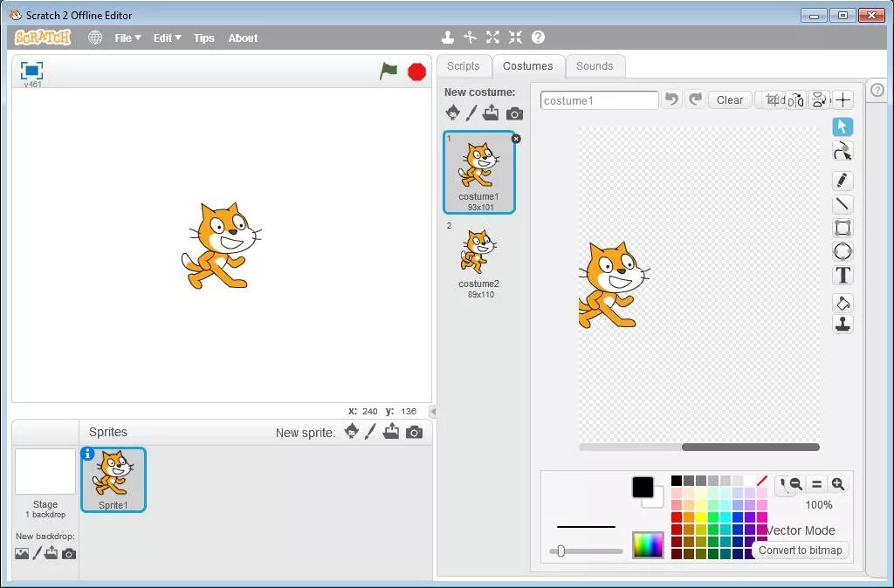Paint a new sprite
This screenshot has width=894, height=588.
(x=370, y=431)
